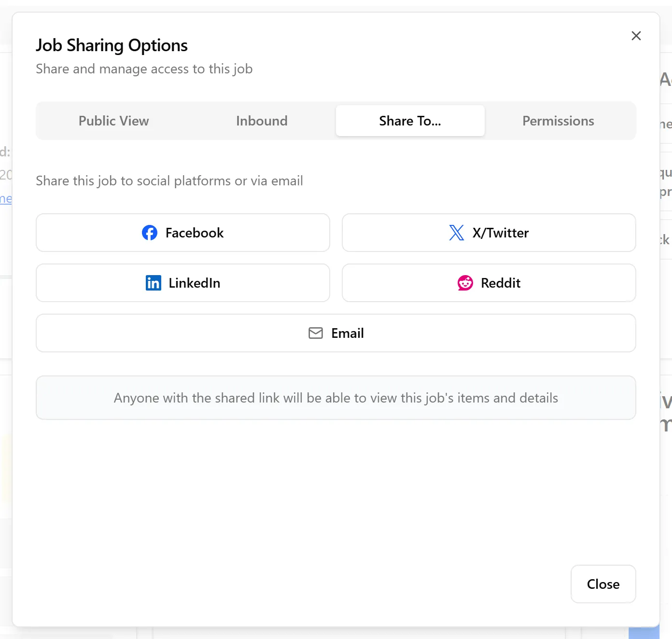Share the job to Reddit
The width and height of the screenshot is (672, 639).
(489, 283)
